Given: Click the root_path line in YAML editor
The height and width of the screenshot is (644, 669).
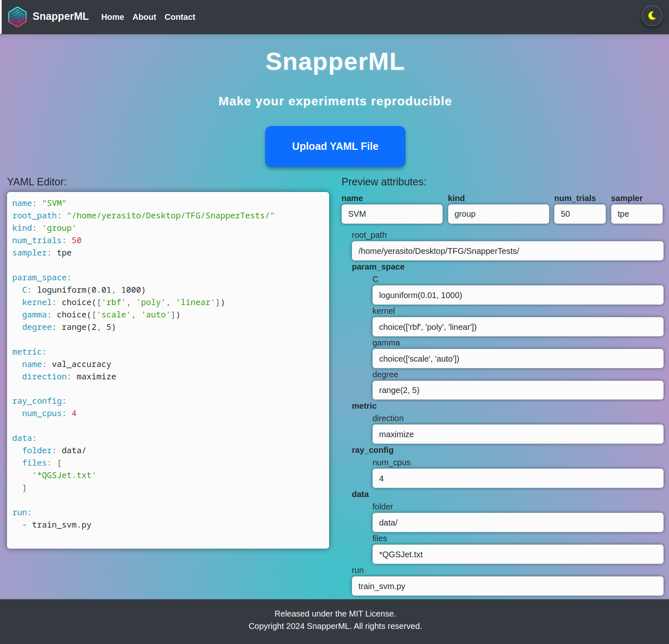Looking at the screenshot, I should coord(143,215).
